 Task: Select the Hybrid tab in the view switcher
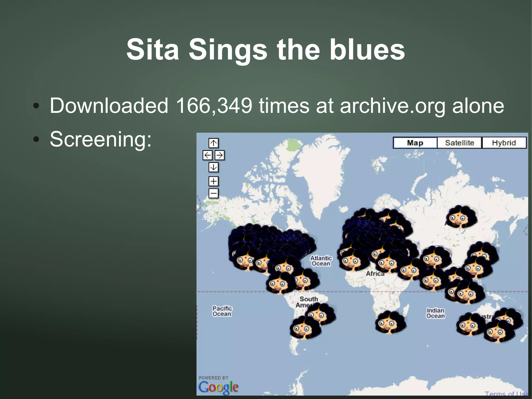tap(504, 142)
